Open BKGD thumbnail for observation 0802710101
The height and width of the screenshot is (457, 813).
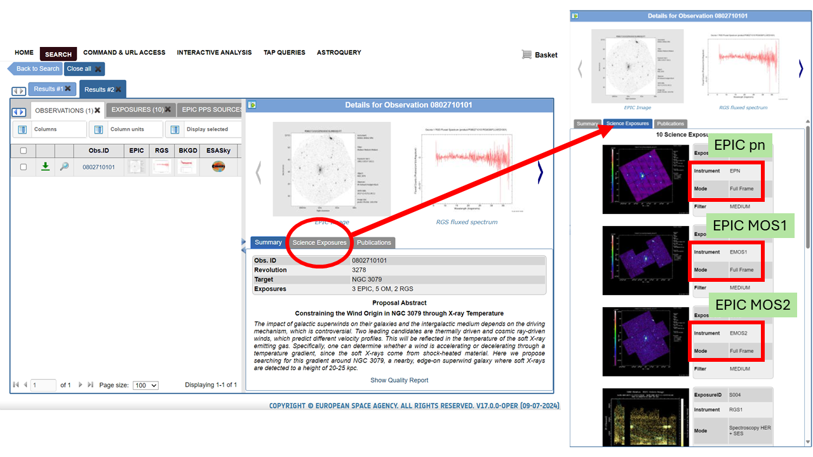(x=187, y=167)
